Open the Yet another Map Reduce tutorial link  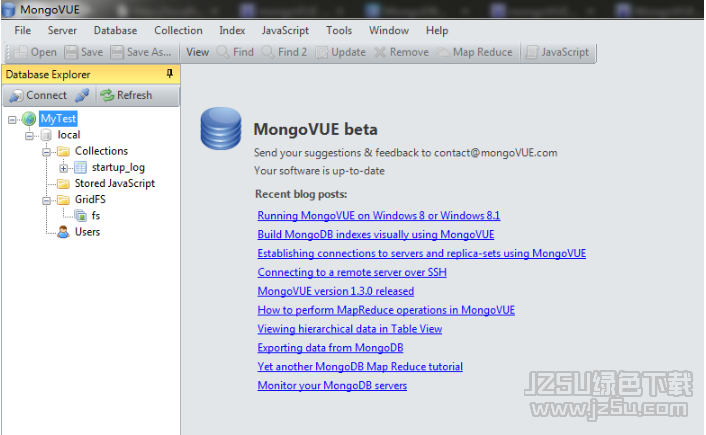[x=360, y=367]
